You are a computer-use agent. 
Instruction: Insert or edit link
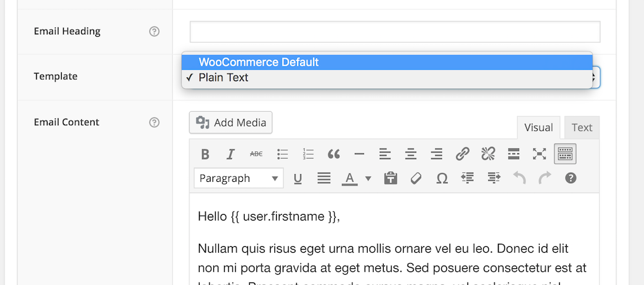462,154
